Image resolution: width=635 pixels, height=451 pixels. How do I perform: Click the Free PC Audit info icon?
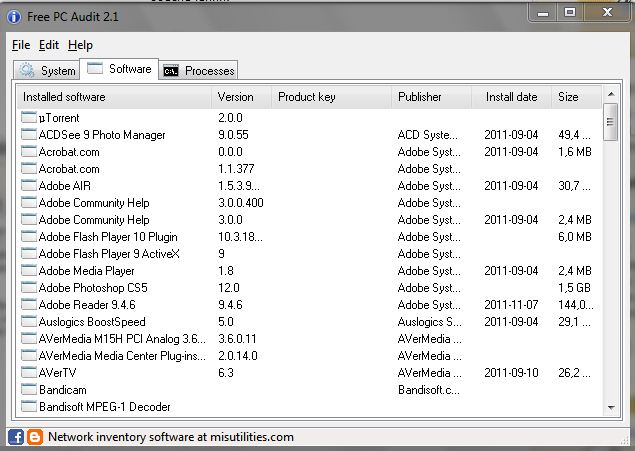14,17
